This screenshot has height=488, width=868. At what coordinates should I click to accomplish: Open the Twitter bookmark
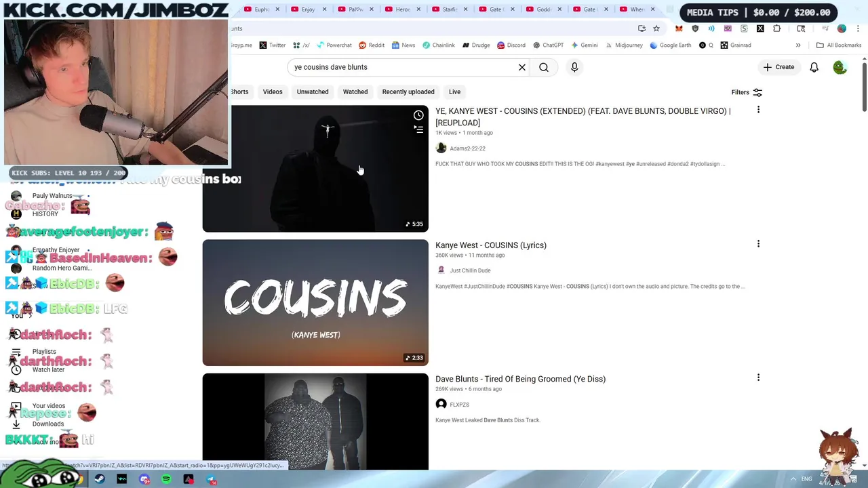click(272, 45)
